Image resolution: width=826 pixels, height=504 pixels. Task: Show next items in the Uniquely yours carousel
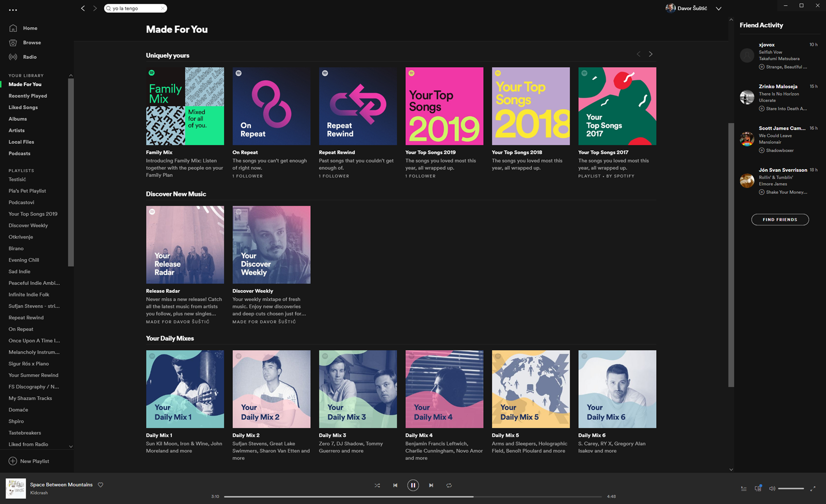[x=650, y=54]
